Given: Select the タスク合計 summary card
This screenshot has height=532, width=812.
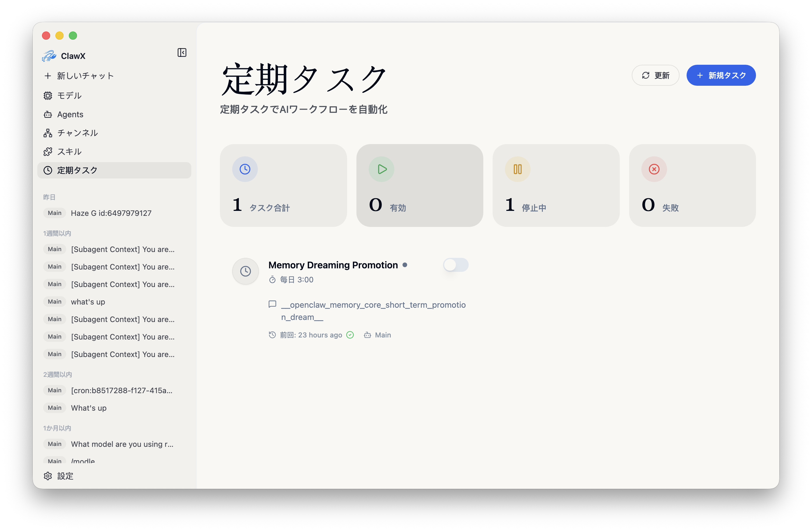Looking at the screenshot, I should tap(283, 185).
